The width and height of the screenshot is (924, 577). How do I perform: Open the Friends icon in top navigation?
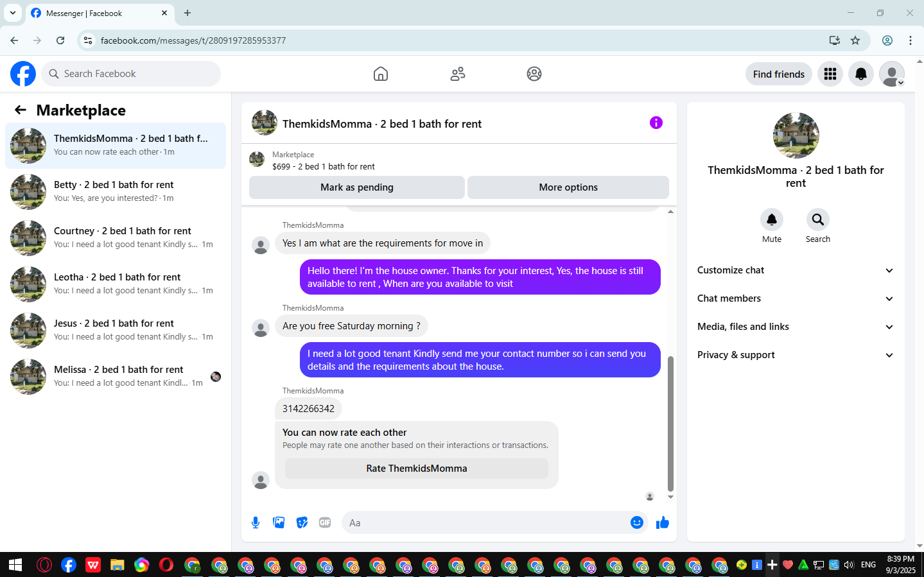click(458, 74)
